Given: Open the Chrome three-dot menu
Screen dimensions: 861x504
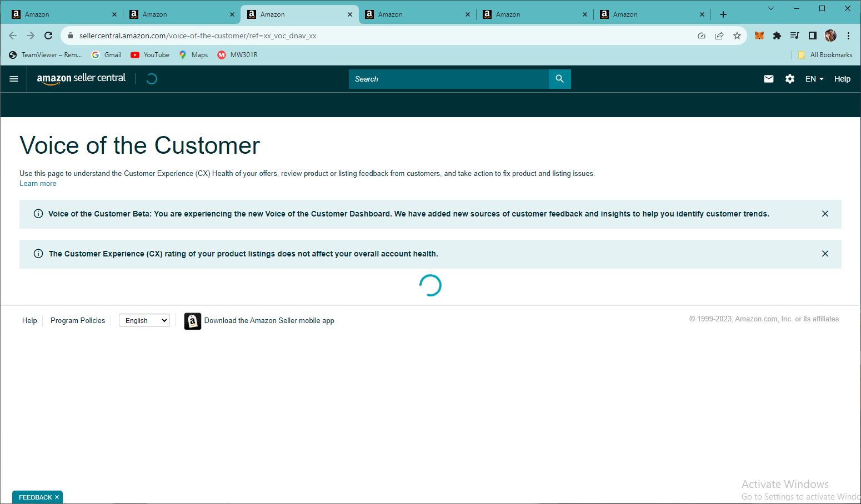Looking at the screenshot, I should click(x=848, y=36).
